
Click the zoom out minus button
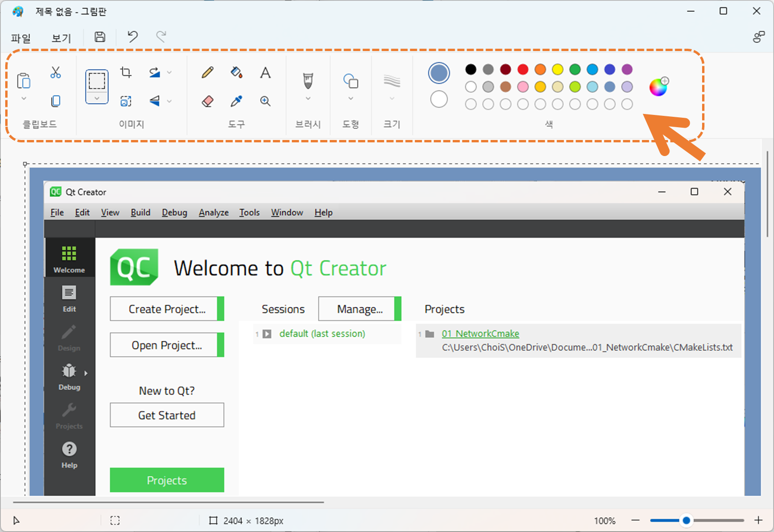[x=635, y=520]
